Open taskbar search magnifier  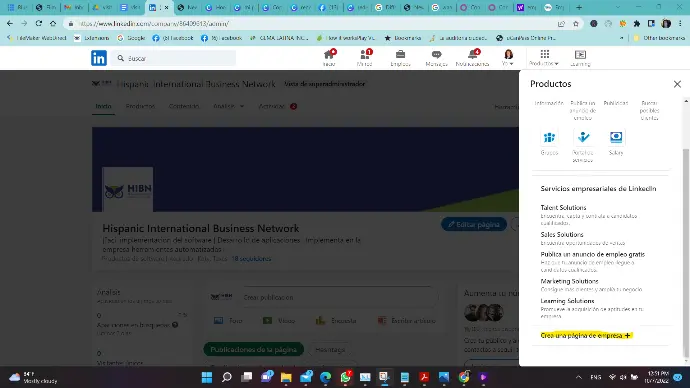[x=227, y=377]
